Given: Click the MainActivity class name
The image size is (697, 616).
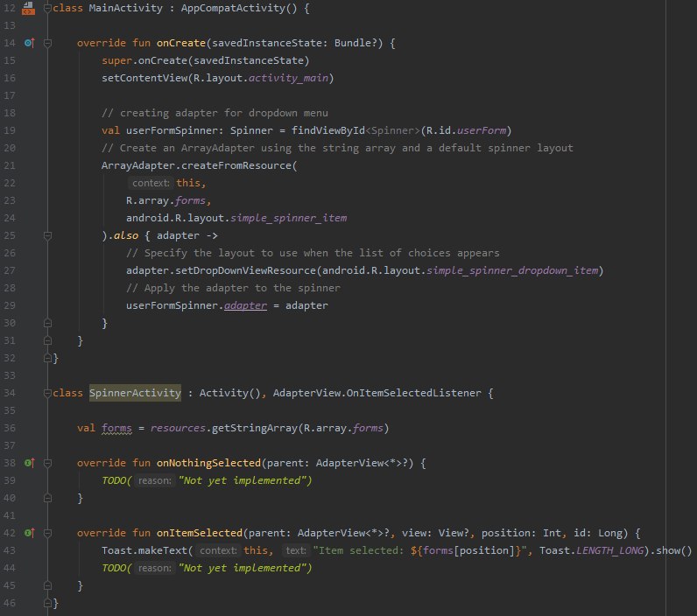Looking at the screenshot, I should (126, 8).
